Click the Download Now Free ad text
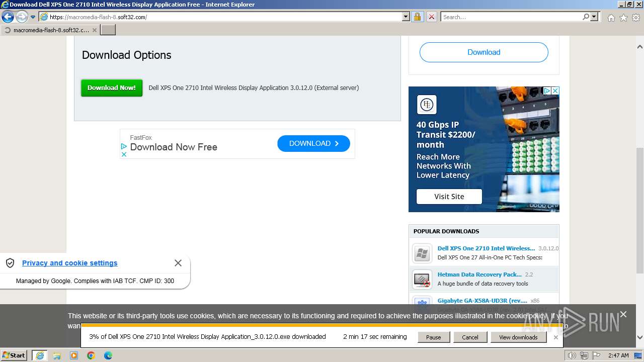Screen dimensions: 644x362 point(174,147)
